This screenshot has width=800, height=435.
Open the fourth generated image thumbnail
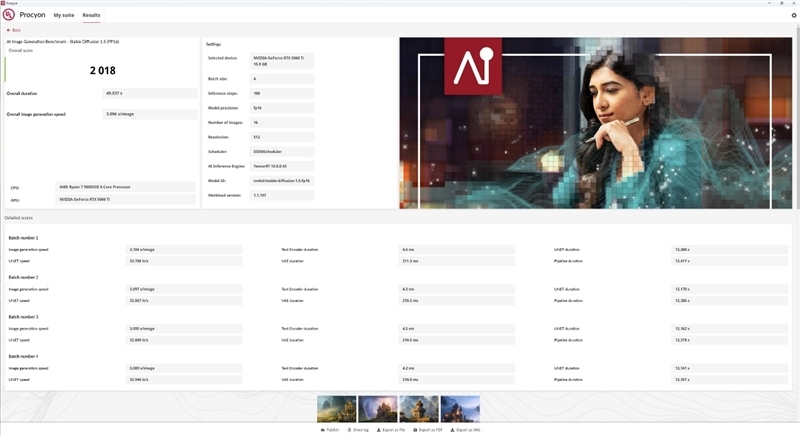[460, 408]
